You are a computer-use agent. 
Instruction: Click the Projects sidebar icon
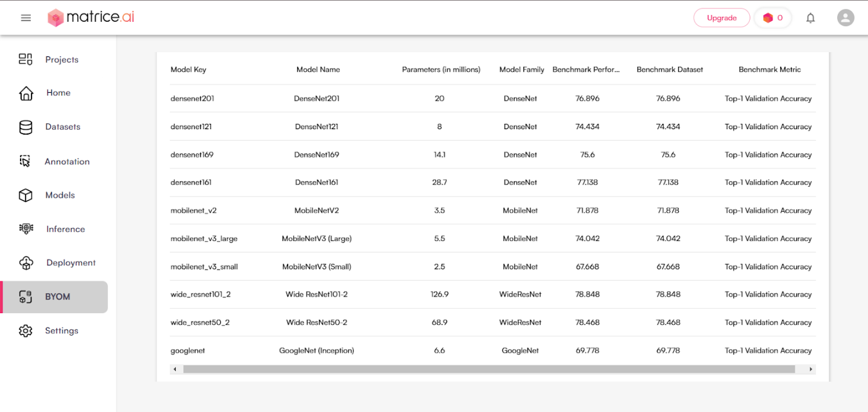coord(25,59)
